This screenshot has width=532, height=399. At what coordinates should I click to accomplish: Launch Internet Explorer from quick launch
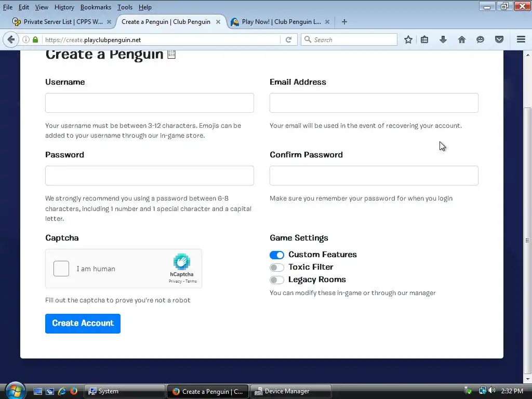point(62,391)
